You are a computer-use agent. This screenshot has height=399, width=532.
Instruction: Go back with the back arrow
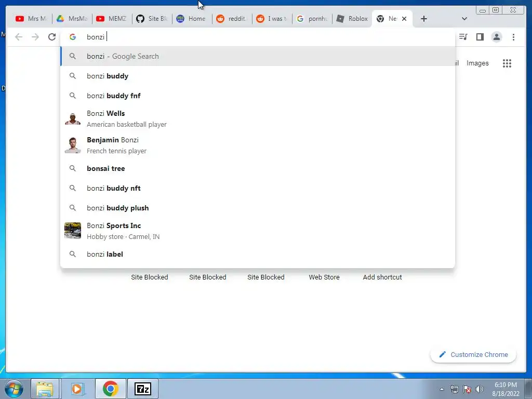pyautogui.click(x=19, y=37)
